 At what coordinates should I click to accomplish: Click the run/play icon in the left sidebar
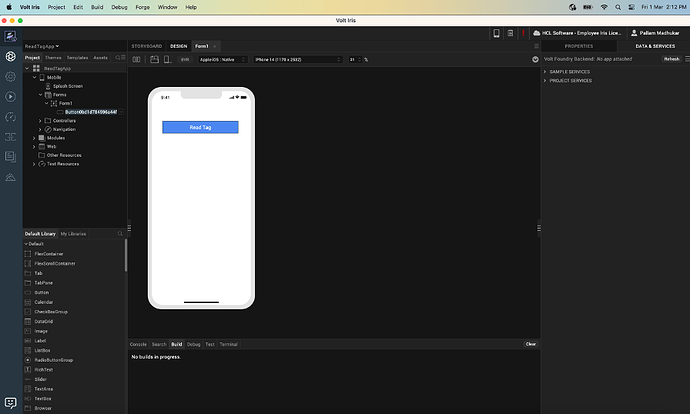[11, 97]
